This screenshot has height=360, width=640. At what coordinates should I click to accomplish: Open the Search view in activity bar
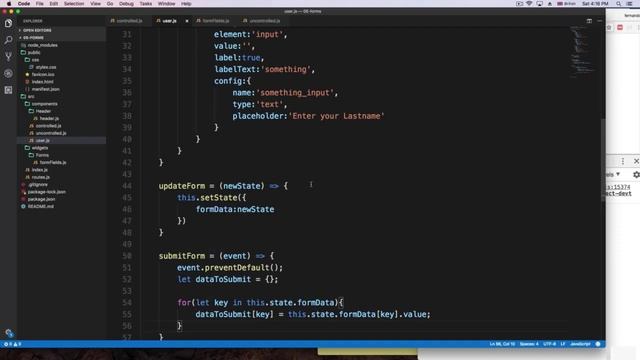tap(8, 40)
